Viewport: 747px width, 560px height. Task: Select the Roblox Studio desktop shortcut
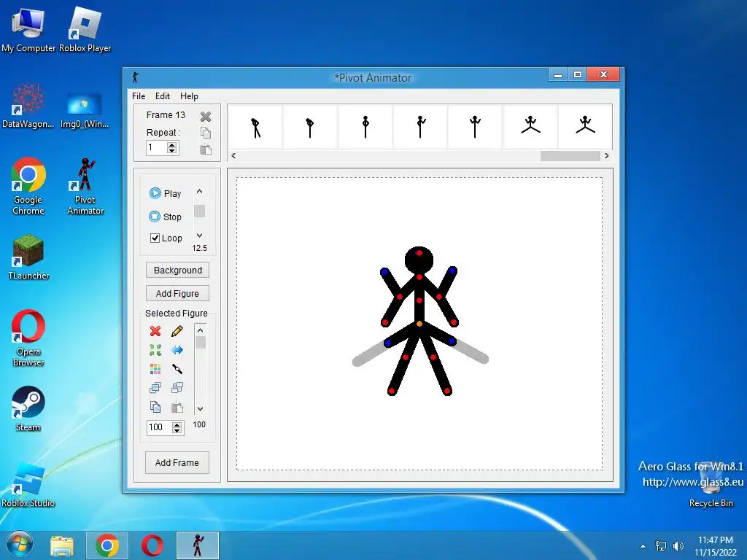28,485
